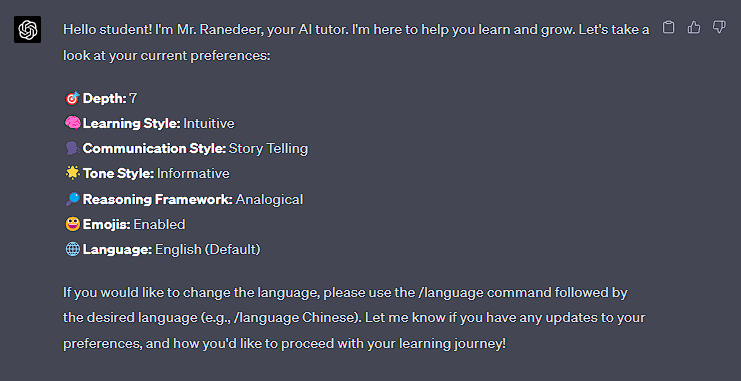Click the Story Telling value text
This screenshot has width=741, height=381.
pos(268,149)
